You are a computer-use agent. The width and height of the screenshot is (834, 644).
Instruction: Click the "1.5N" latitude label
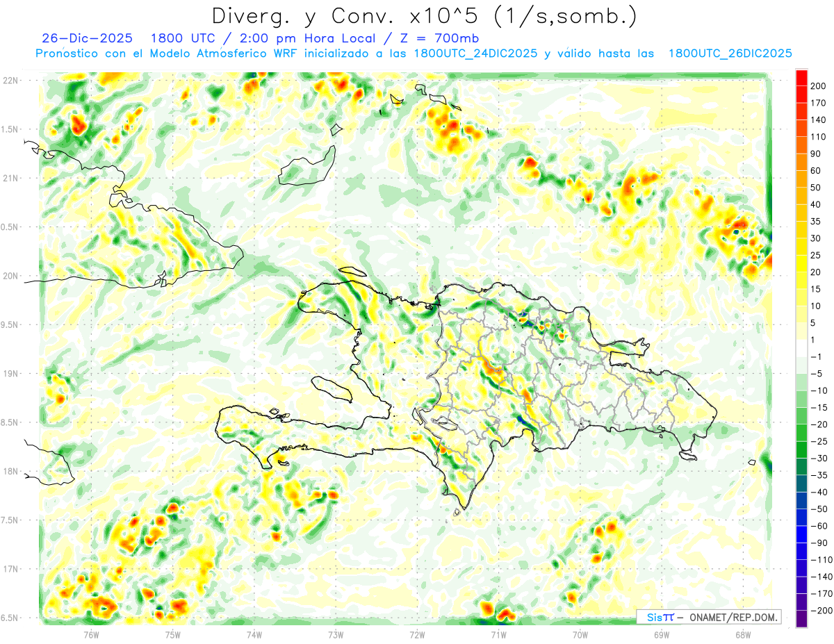pos(10,129)
